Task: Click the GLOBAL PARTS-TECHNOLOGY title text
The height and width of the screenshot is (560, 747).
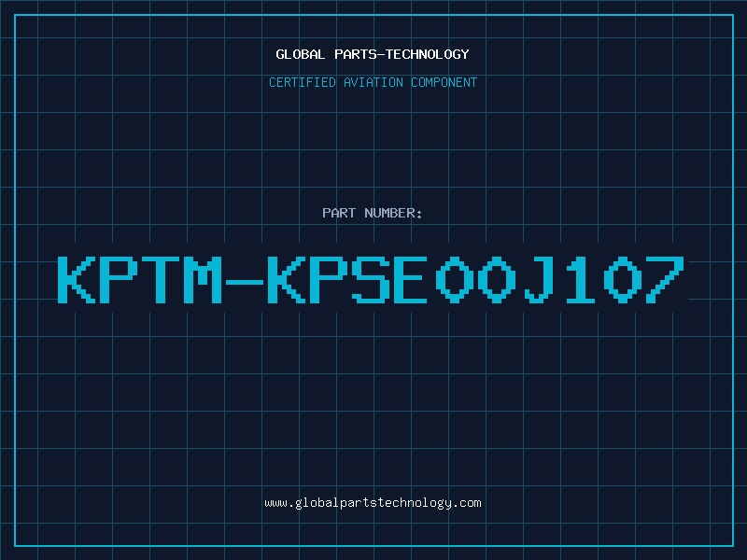Action: [x=373, y=54]
